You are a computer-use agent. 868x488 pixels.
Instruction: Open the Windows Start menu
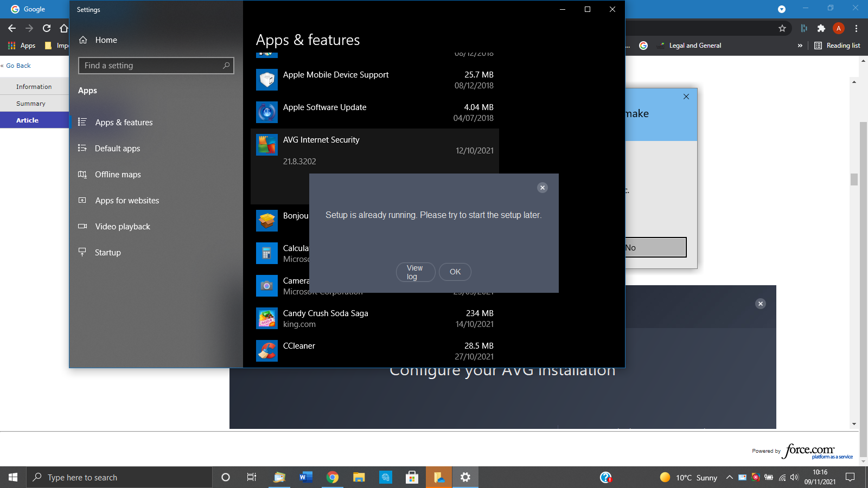point(13,477)
